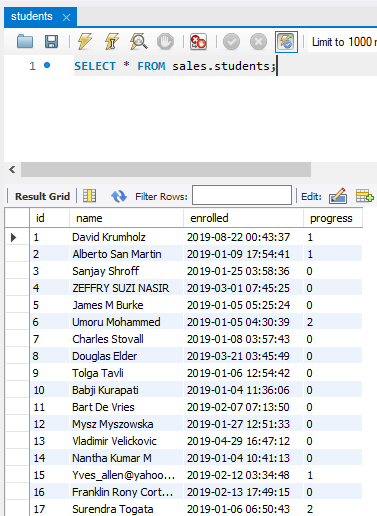Select the cell Yves_allen@yahoo...
This screenshot has width=377, height=516.
pos(126,475)
